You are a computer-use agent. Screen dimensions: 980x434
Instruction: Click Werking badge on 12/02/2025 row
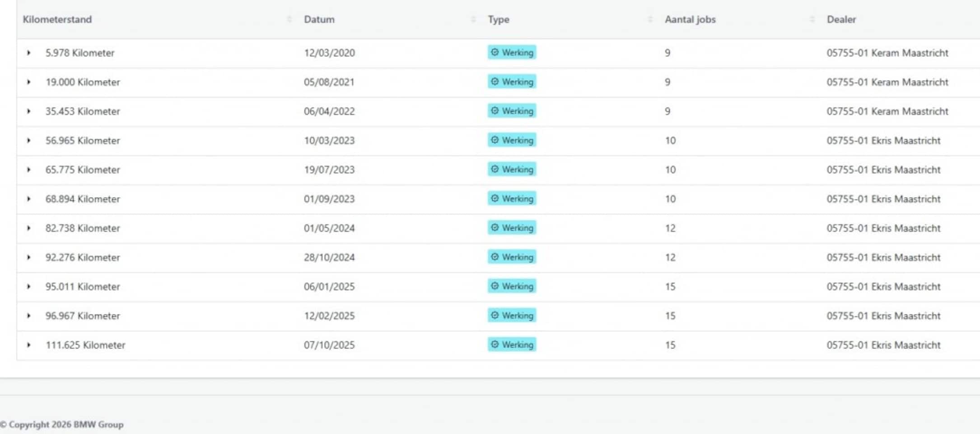(x=512, y=315)
